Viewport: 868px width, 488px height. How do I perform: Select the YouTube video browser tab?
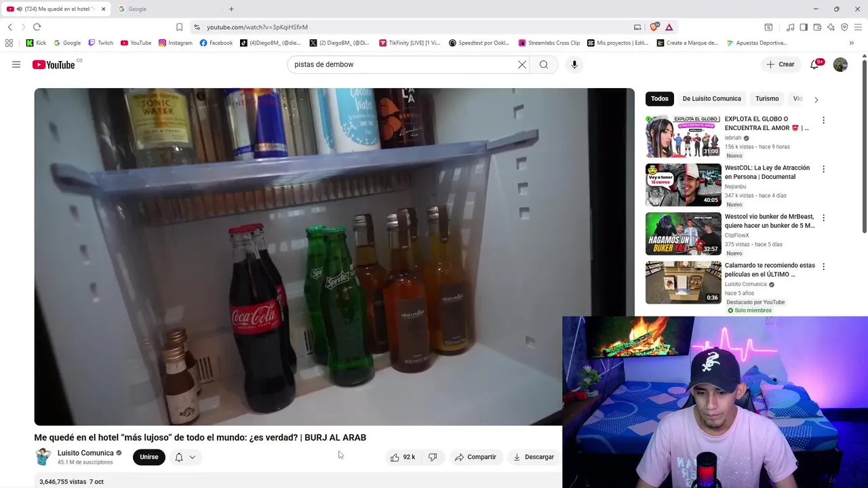[57, 9]
